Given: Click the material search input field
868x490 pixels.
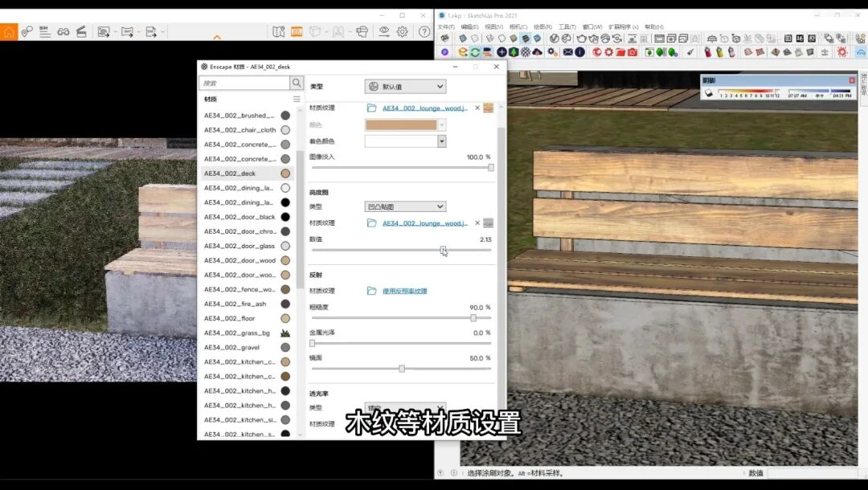Looking at the screenshot, I should click(244, 83).
